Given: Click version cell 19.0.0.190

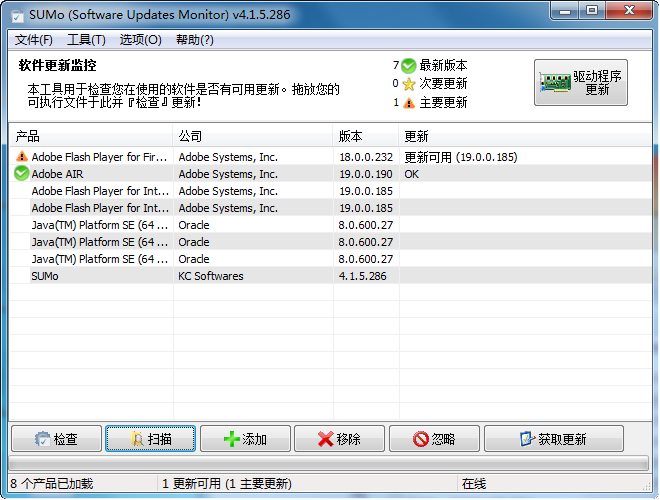Looking at the screenshot, I should click(366, 174).
